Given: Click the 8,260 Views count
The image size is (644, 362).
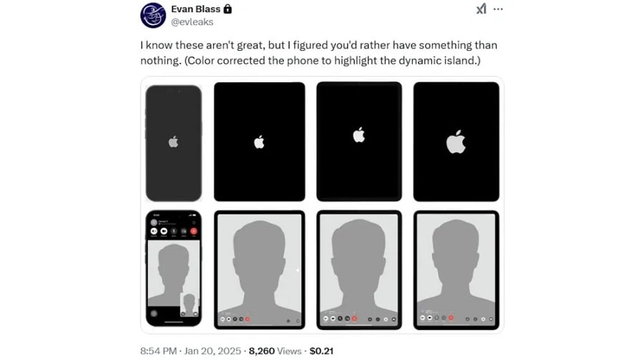Looking at the screenshot, I should pos(275,351).
